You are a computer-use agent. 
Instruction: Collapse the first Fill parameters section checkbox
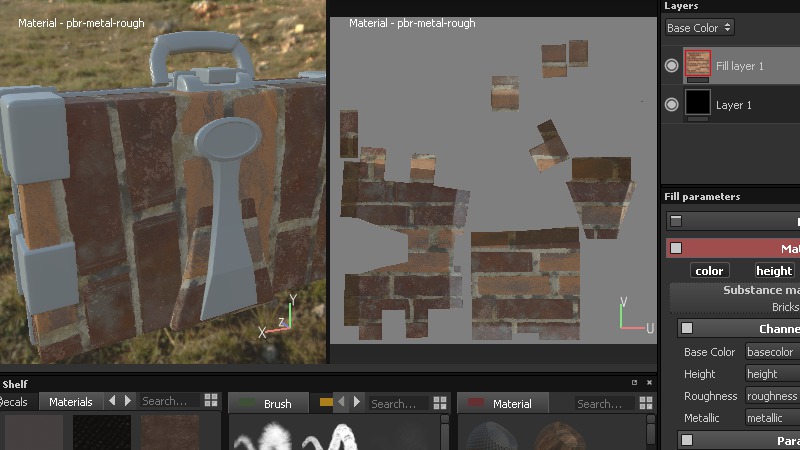676,221
